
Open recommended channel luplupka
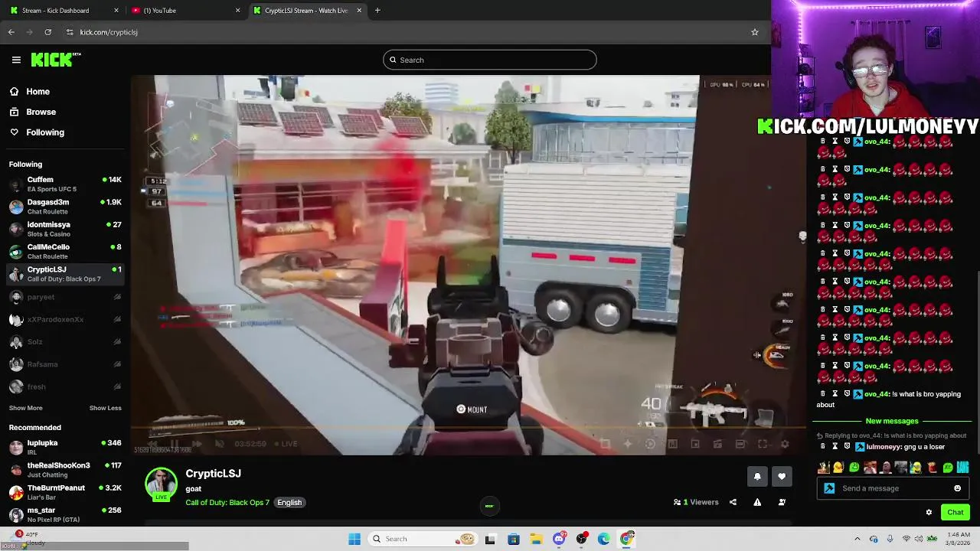point(65,447)
